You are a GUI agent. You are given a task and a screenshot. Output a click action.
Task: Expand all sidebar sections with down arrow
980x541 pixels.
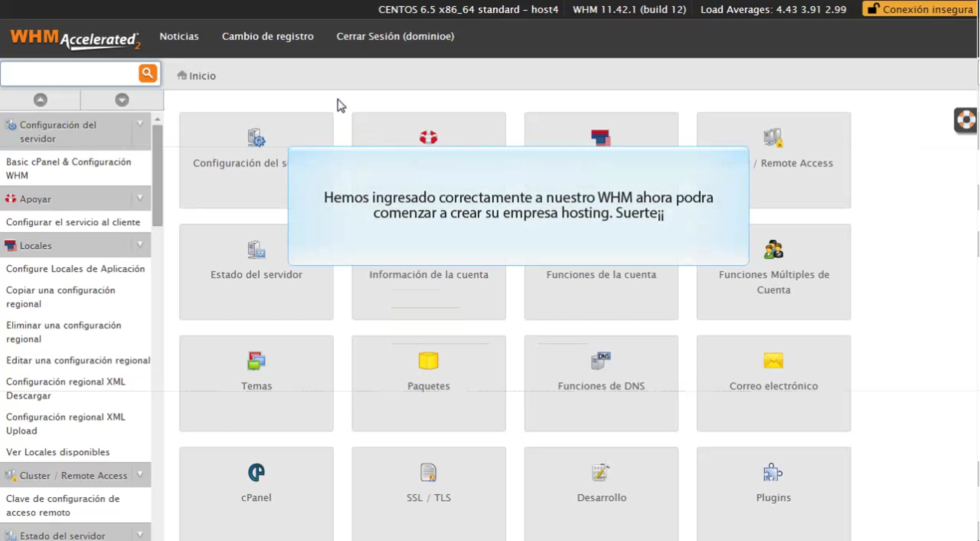[122, 100]
